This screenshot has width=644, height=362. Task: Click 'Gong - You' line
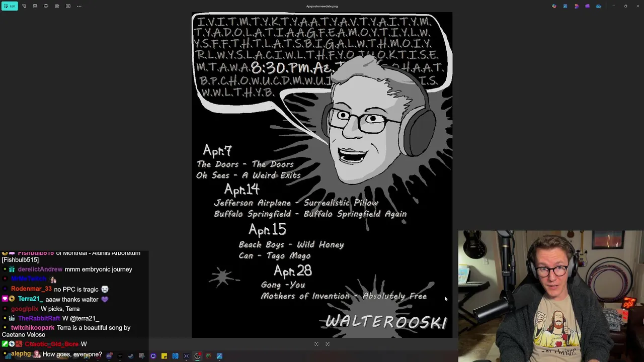click(x=283, y=285)
